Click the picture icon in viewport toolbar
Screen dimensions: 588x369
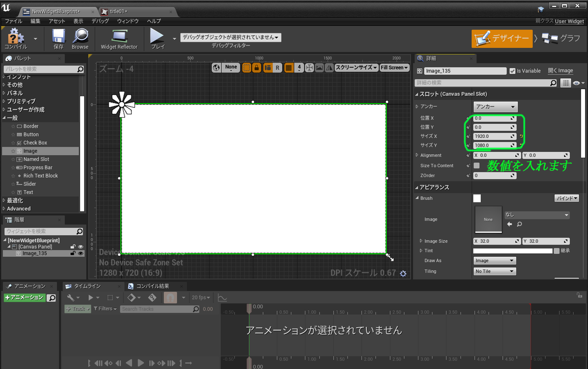pos(319,68)
